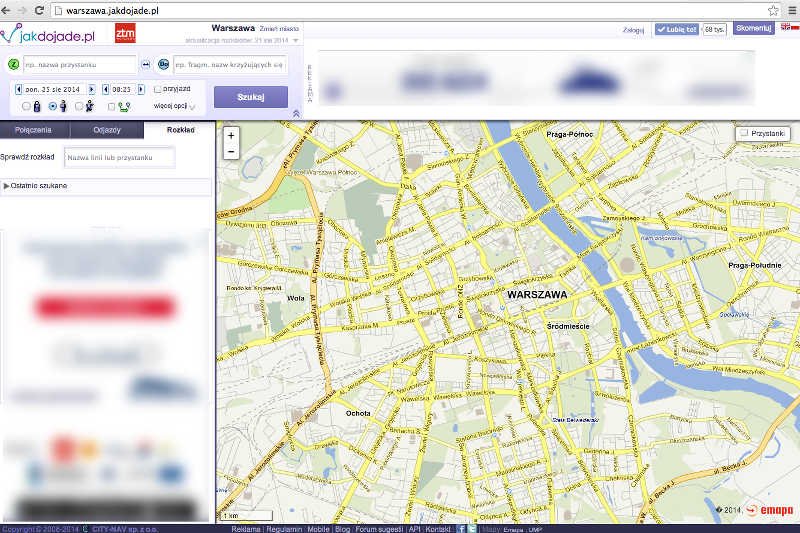Viewport: 800px width, 533px height.
Task: Open the Facebook icon in footer
Action: (461, 528)
